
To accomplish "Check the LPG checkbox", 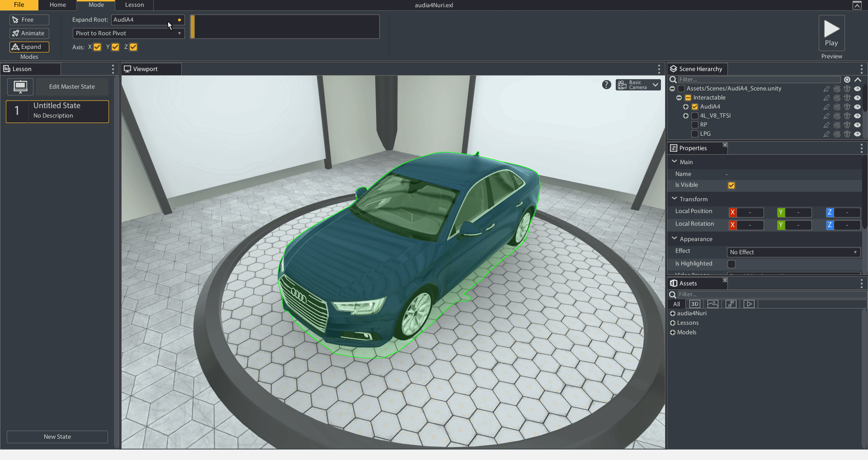I will click(x=695, y=134).
